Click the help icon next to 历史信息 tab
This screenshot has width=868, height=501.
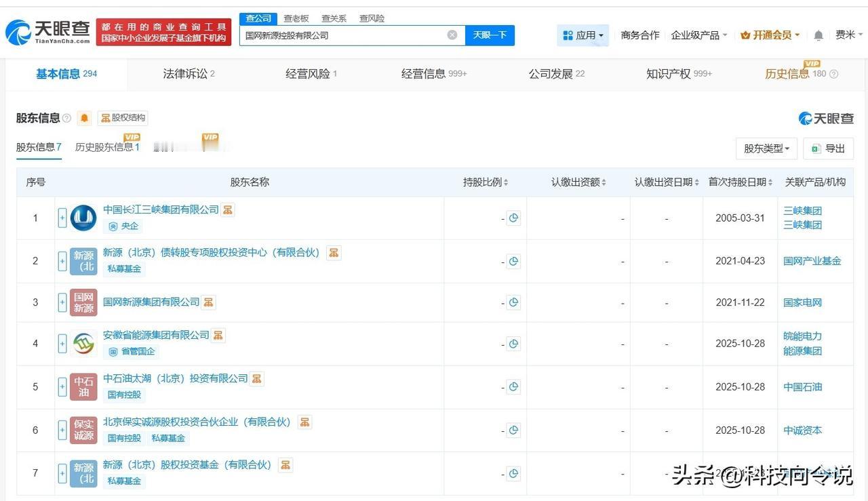coord(833,74)
